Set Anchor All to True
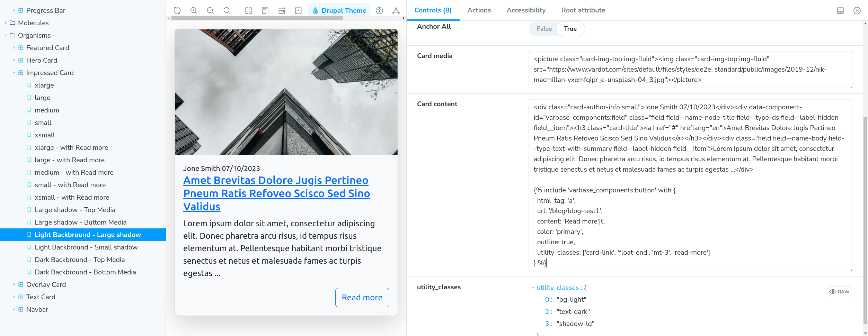This screenshot has height=336, width=868. point(570,29)
